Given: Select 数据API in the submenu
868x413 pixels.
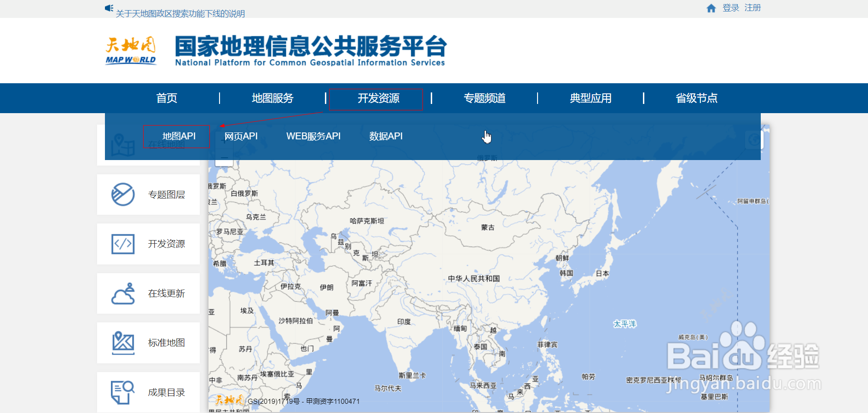Looking at the screenshot, I should (386, 136).
